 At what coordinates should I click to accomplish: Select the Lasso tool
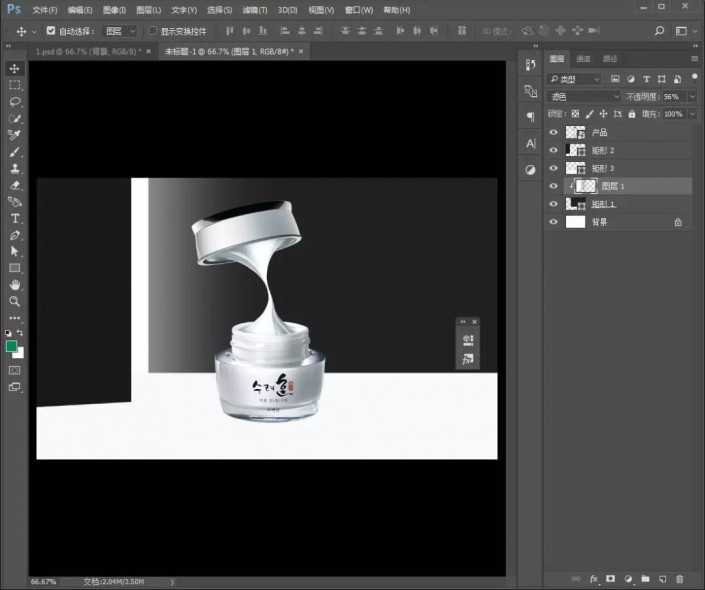[15, 101]
